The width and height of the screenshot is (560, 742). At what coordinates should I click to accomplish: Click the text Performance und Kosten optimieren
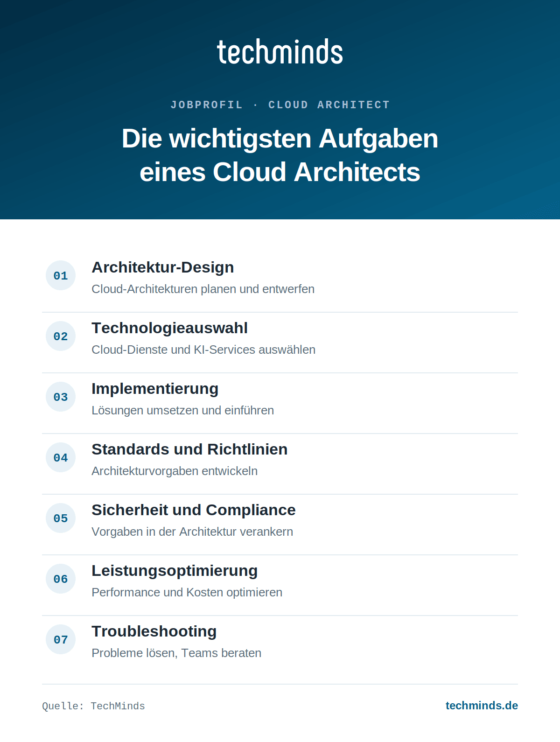[x=187, y=592]
